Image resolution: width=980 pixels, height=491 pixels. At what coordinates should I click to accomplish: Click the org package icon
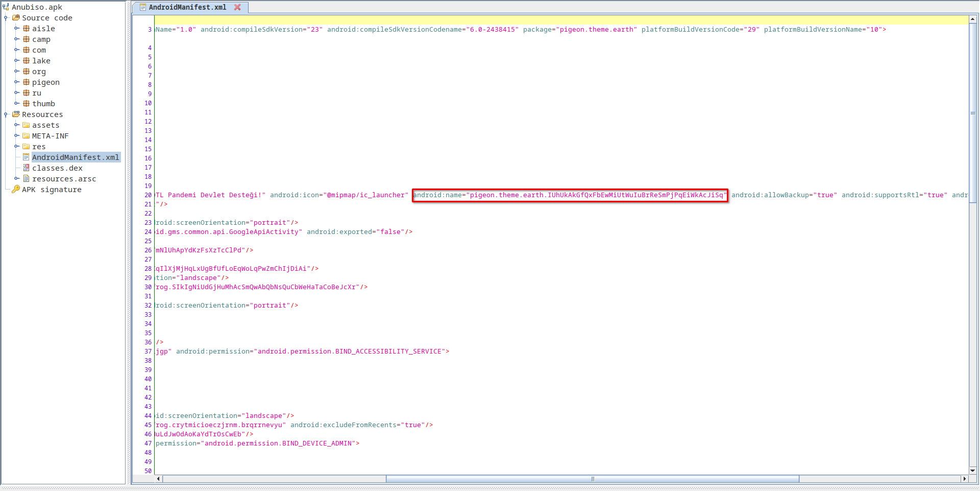26,72
